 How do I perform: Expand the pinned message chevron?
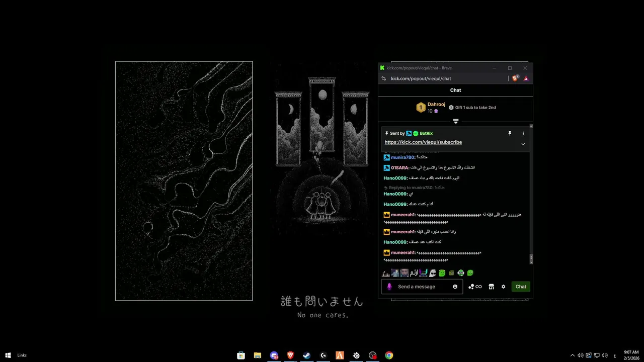point(523,144)
